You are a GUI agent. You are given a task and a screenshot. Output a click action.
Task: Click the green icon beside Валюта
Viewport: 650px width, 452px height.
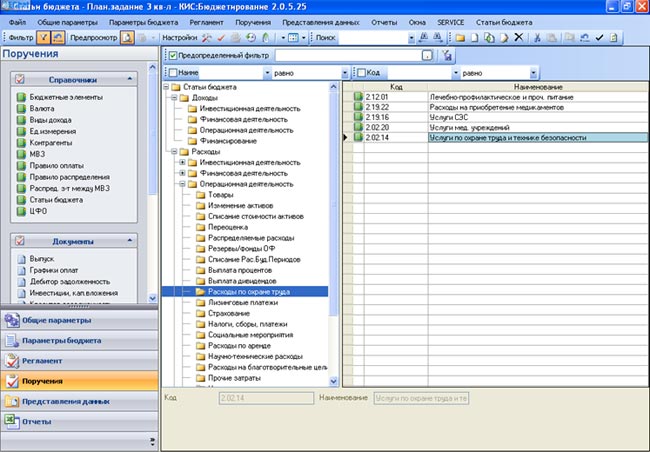tap(19, 108)
